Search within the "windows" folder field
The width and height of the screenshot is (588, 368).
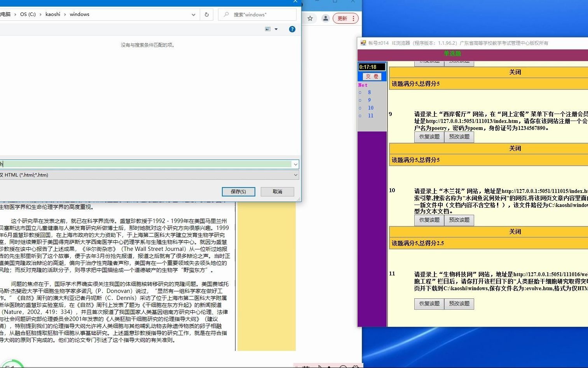tap(257, 14)
